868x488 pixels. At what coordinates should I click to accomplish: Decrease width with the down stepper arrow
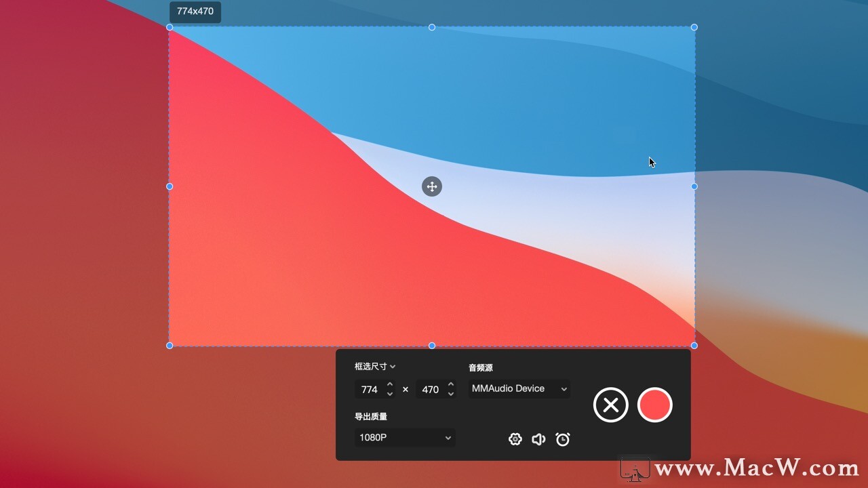coord(390,394)
